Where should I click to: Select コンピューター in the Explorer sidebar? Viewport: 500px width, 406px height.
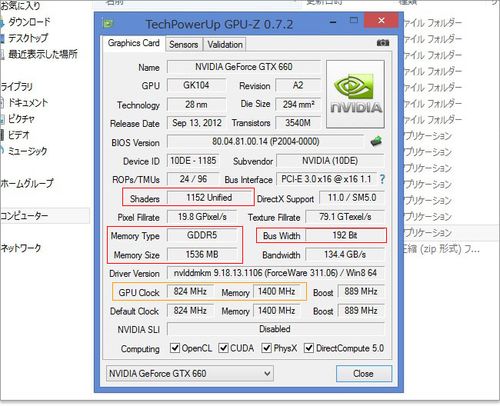coord(24,216)
